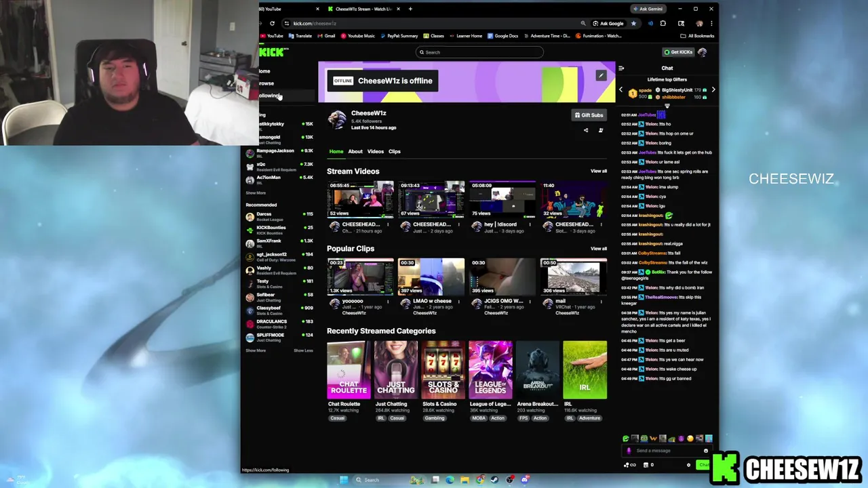Open options for yoooooo clip
Viewport: 868px width, 488px height.
click(388, 302)
